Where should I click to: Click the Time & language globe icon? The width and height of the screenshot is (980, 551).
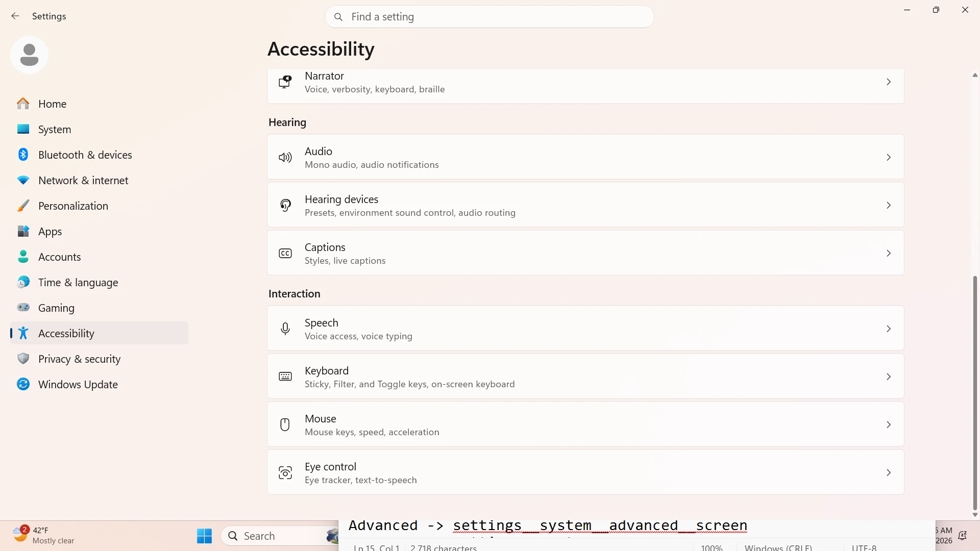(23, 282)
